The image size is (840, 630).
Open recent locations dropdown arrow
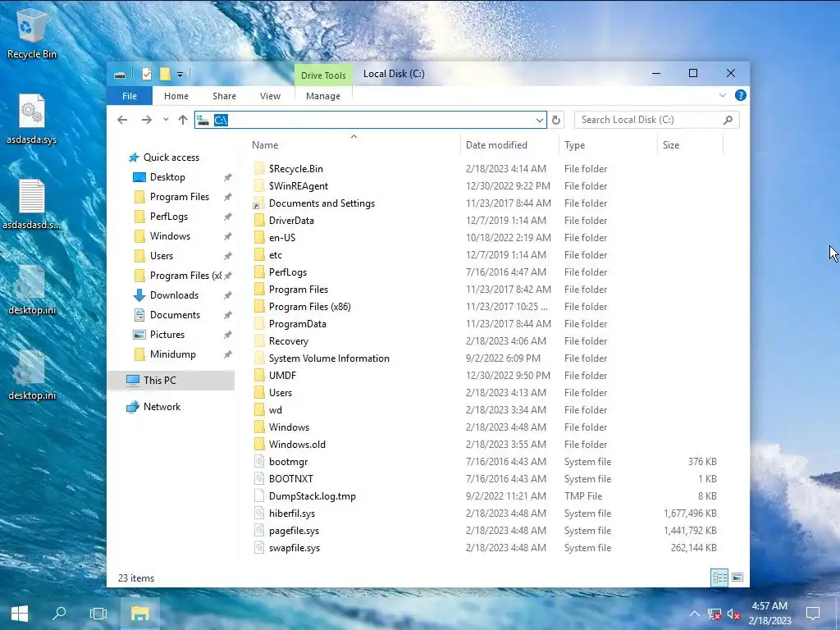pos(166,120)
